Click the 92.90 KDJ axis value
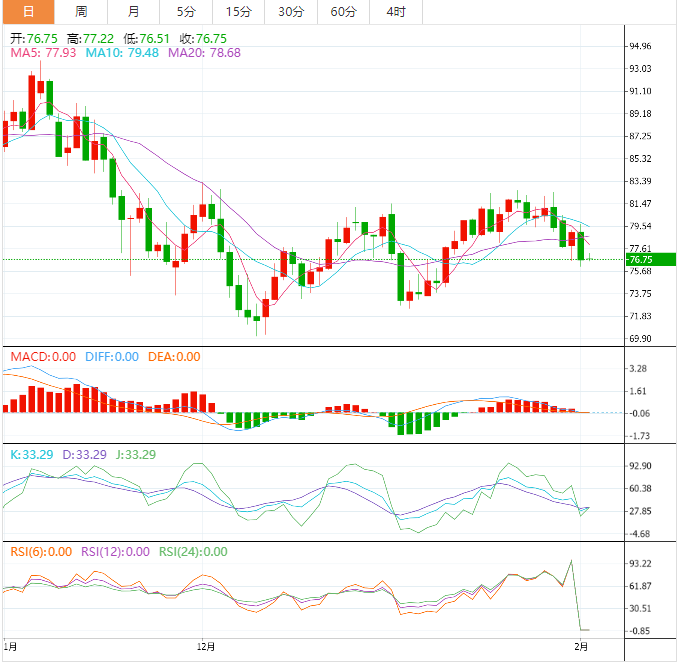 tap(640, 466)
